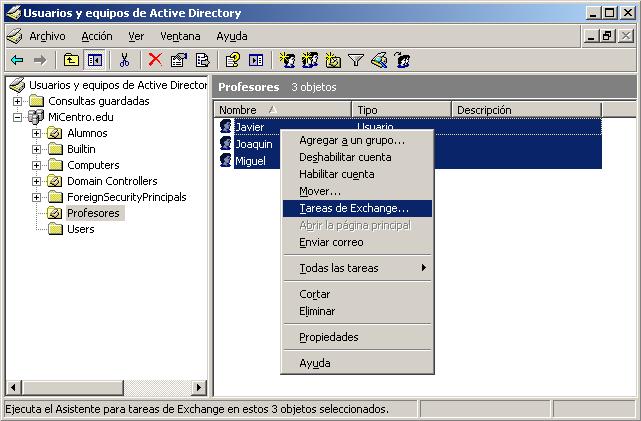Expand the Builtin folder node

pyautogui.click(x=36, y=149)
